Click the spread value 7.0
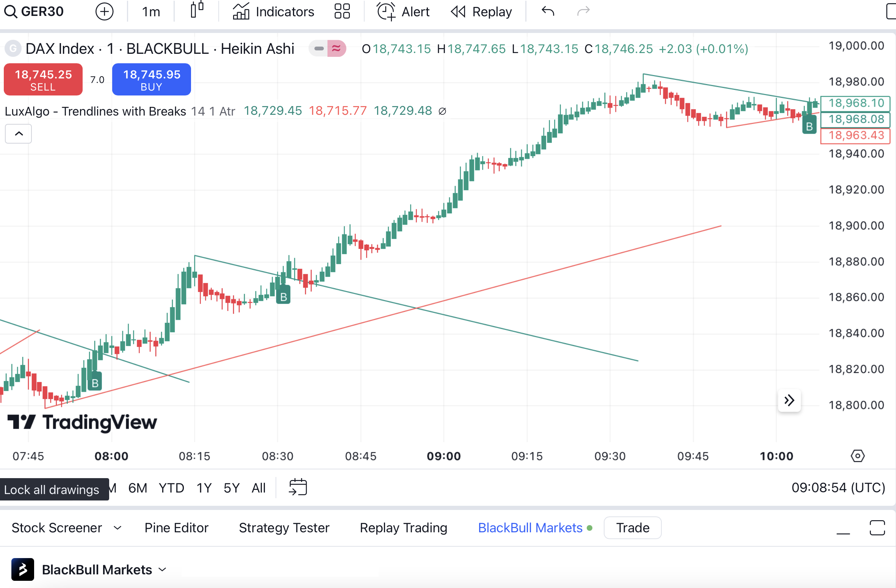The height and width of the screenshot is (588, 896). pyautogui.click(x=97, y=80)
